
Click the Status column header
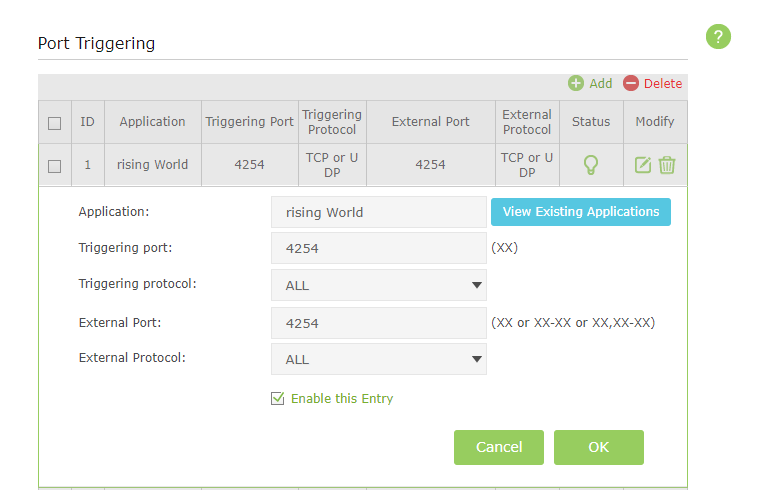pyautogui.click(x=591, y=122)
